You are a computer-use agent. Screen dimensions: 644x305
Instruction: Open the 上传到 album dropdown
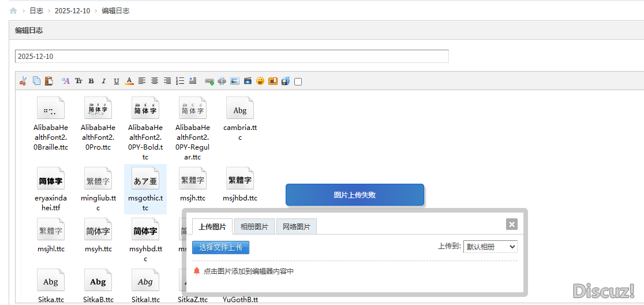pos(490,247)
